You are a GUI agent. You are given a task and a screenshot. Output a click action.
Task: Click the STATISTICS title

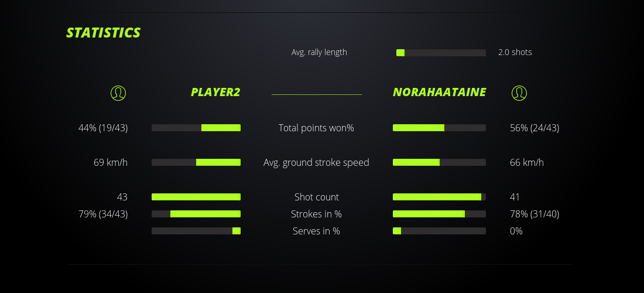(x=104, y=33)
